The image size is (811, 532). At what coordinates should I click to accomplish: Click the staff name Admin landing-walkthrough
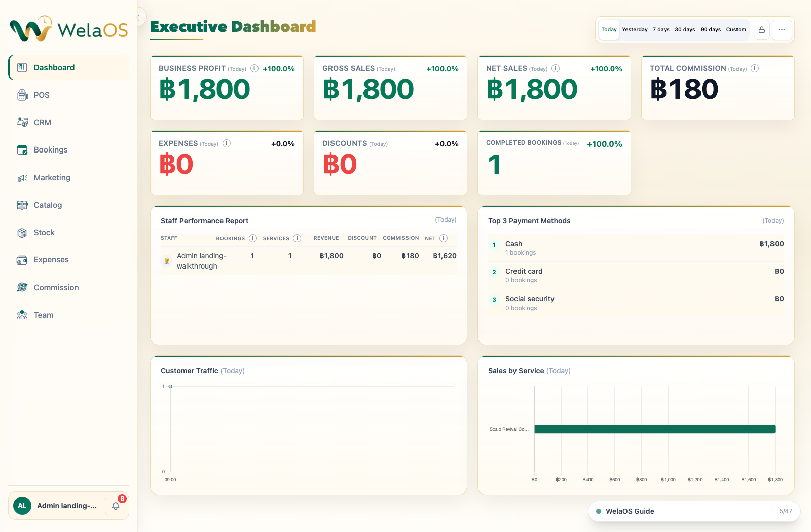tap(202, 261)
